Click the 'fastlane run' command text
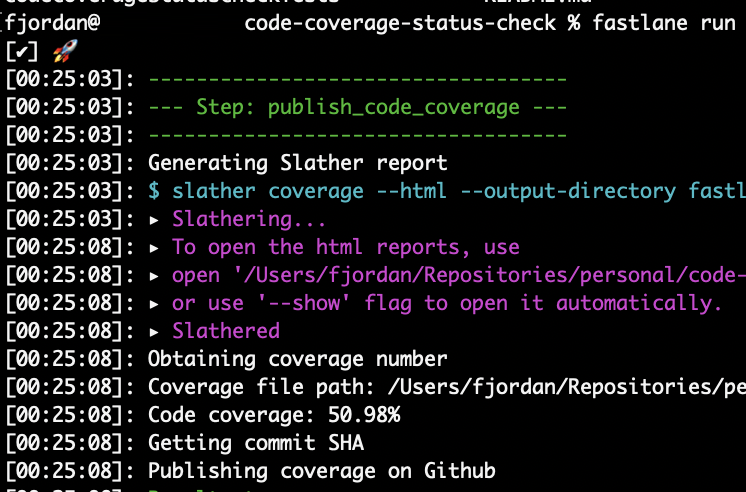 (x=664, y=23)
